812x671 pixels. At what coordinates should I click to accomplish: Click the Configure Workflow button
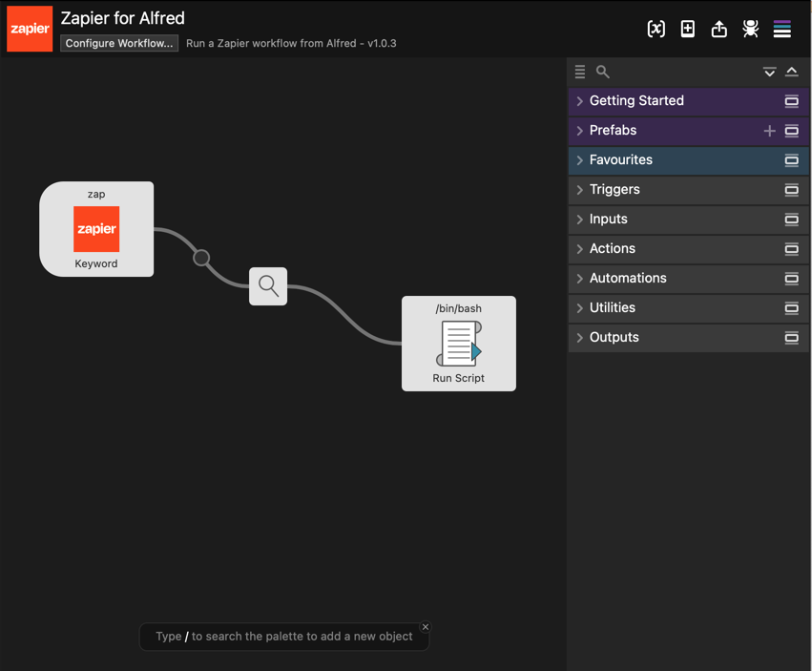pos(119,43)
